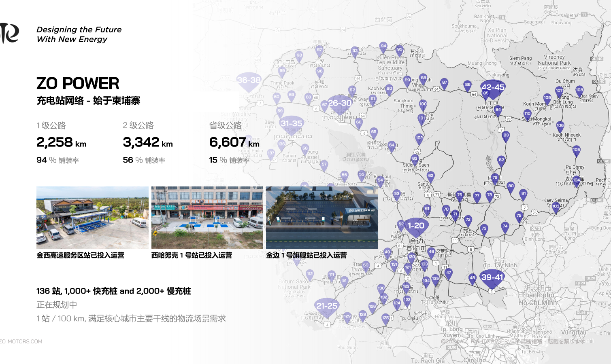The image size is (611, 364).
Task: Select station pin 65
Action: tap(374, 133)
